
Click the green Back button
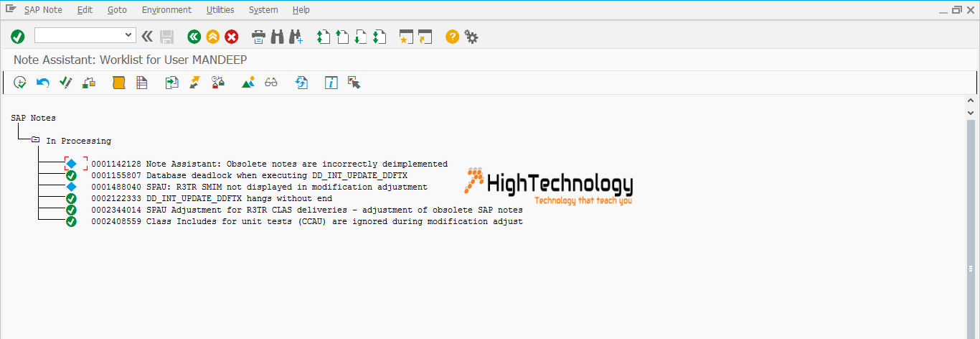194,37
